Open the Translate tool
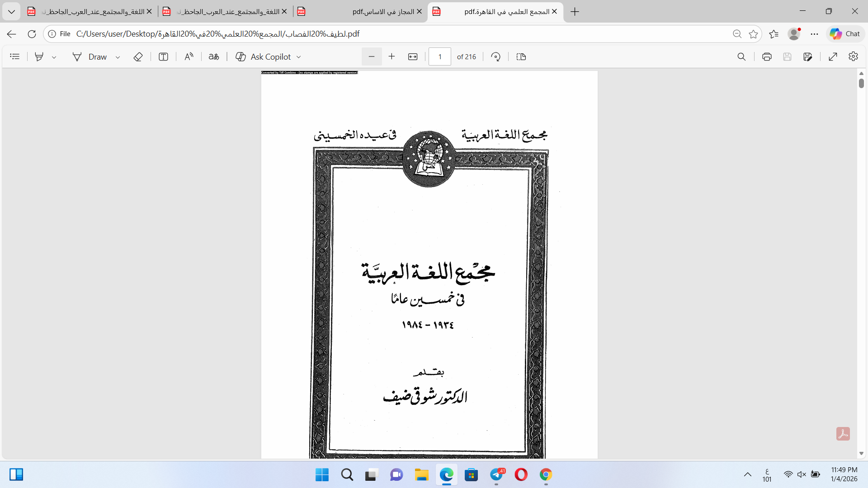The image size is (868, 488). coord(214,56)
